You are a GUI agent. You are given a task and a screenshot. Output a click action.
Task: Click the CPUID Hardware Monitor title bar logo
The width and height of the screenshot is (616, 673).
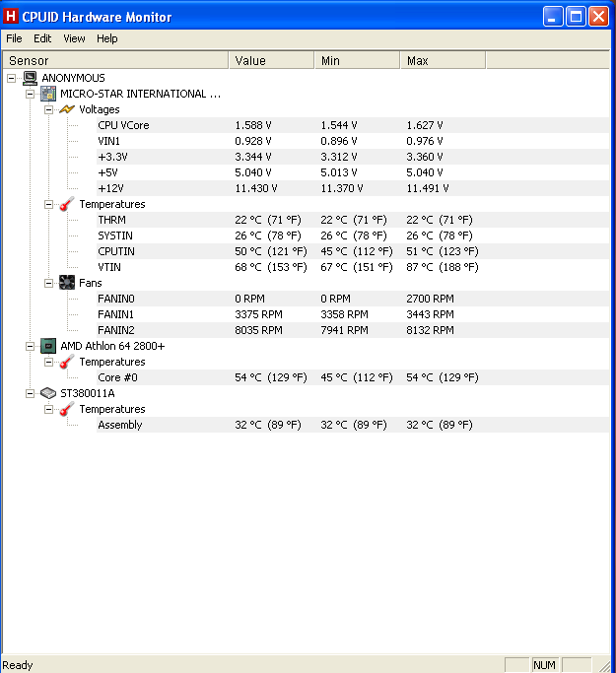click(x=10, y=17)
